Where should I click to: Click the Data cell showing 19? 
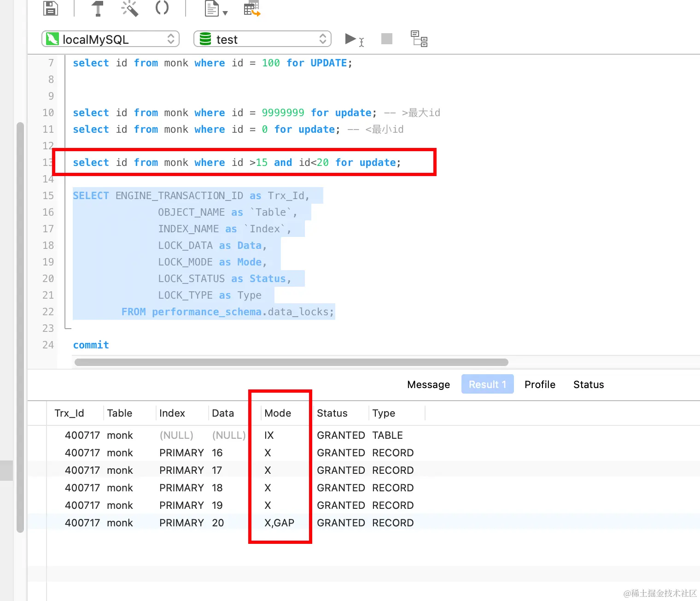217,505
